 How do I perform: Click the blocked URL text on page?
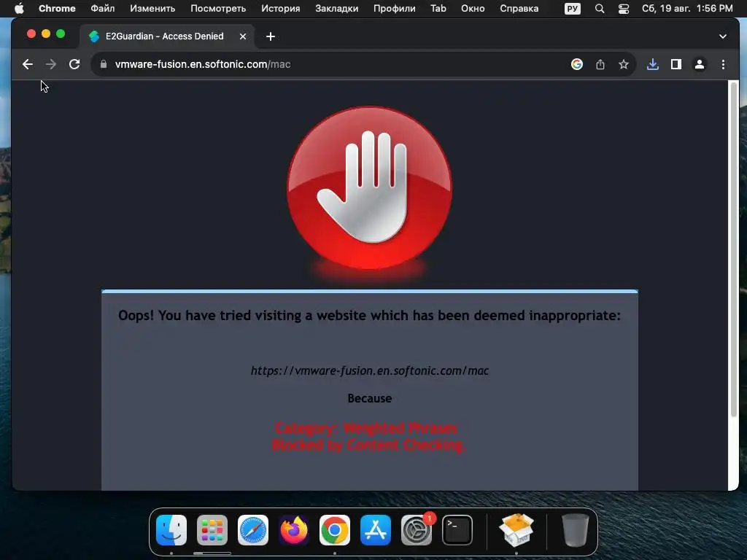pos(370,370)
